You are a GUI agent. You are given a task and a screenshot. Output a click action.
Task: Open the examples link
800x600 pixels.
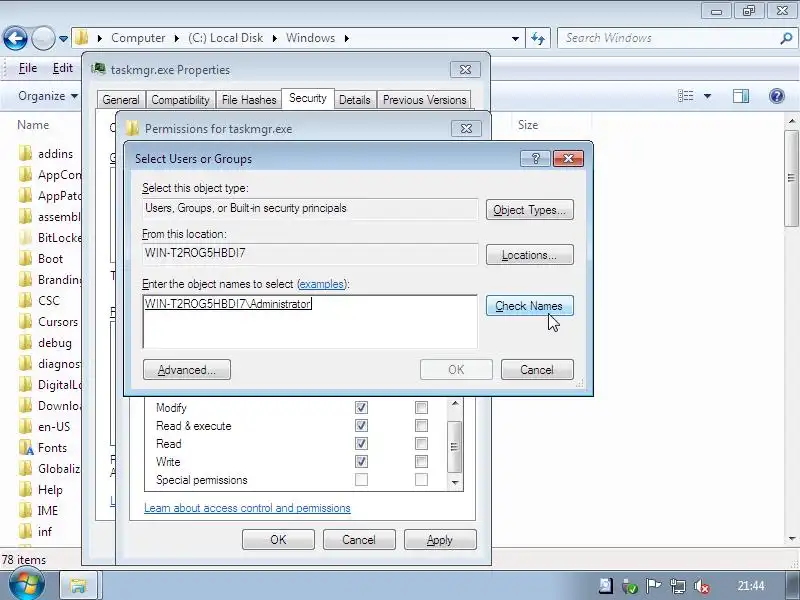321,284
